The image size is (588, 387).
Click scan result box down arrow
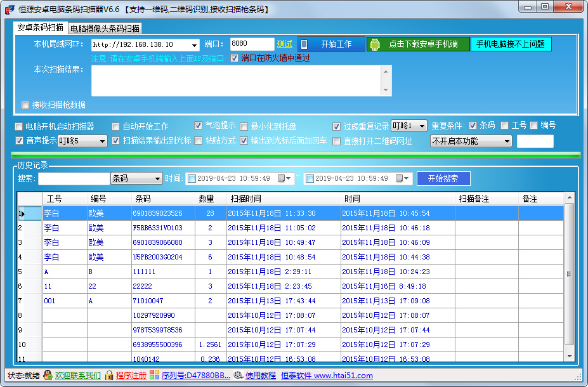point(386,89)
